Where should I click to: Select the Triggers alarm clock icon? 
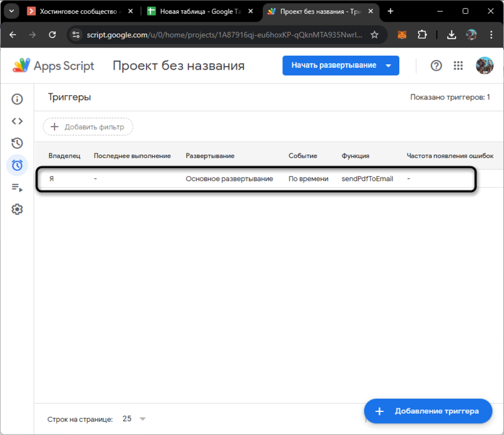pos(17,165)
